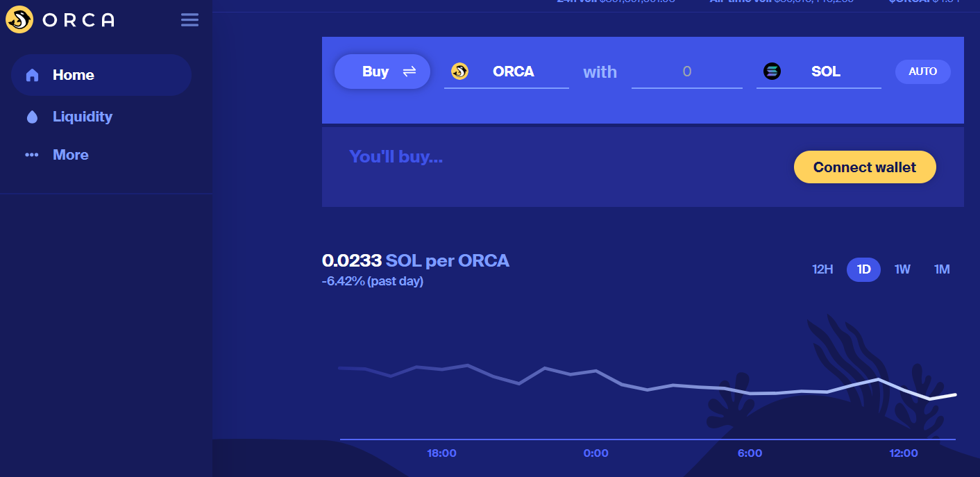Select the Liquidity droplet icon
The width and height of the screenshot is (980, 477).
pos(32,117)
